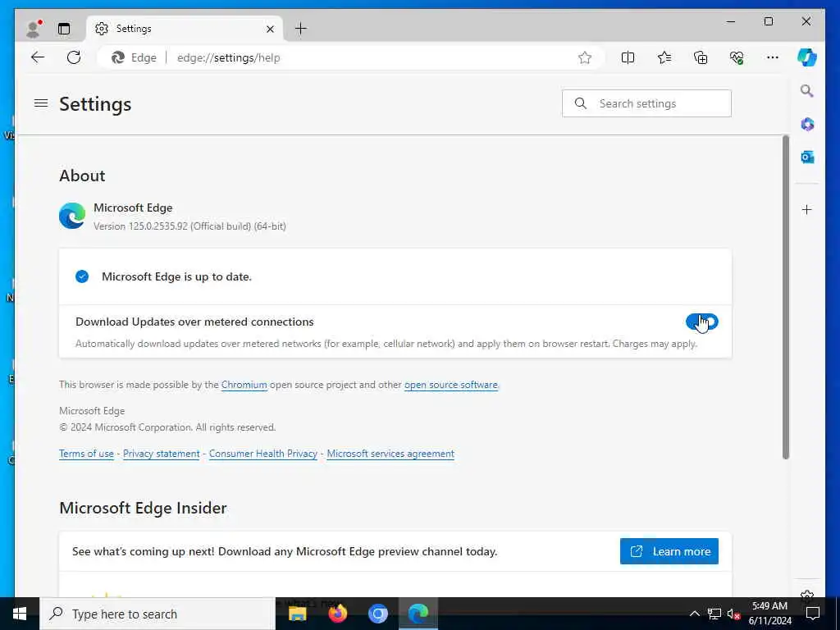Open the notification center icon
Screen dimensions: 840x630
pos(813,614)
